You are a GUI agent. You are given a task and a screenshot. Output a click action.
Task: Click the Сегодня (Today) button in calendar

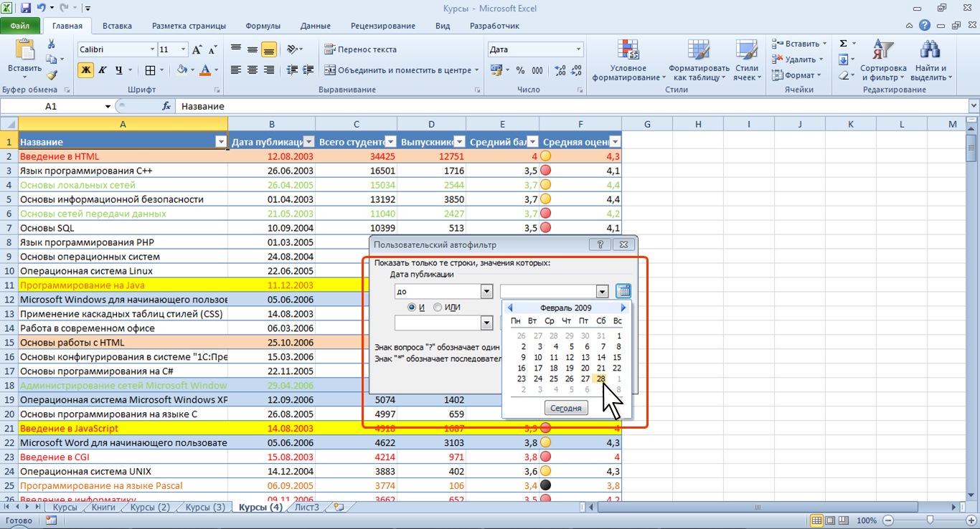point(566,408)
